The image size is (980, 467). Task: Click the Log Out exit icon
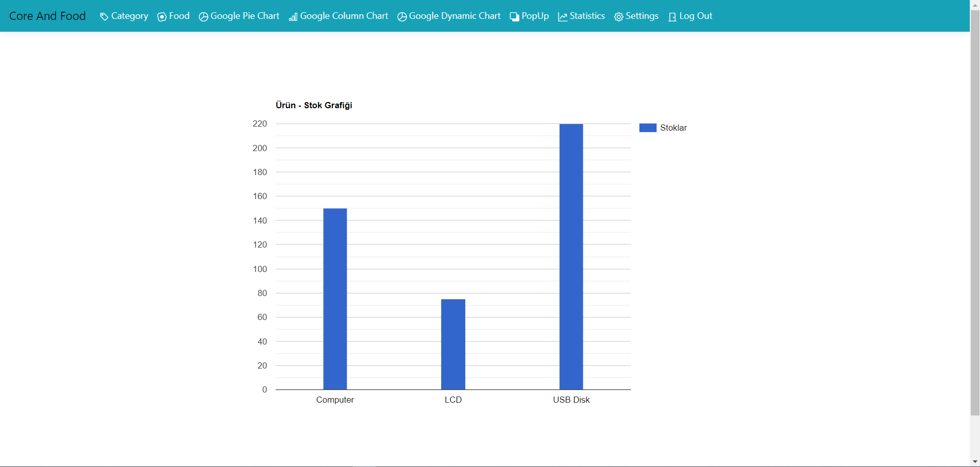tap(673, 16)
